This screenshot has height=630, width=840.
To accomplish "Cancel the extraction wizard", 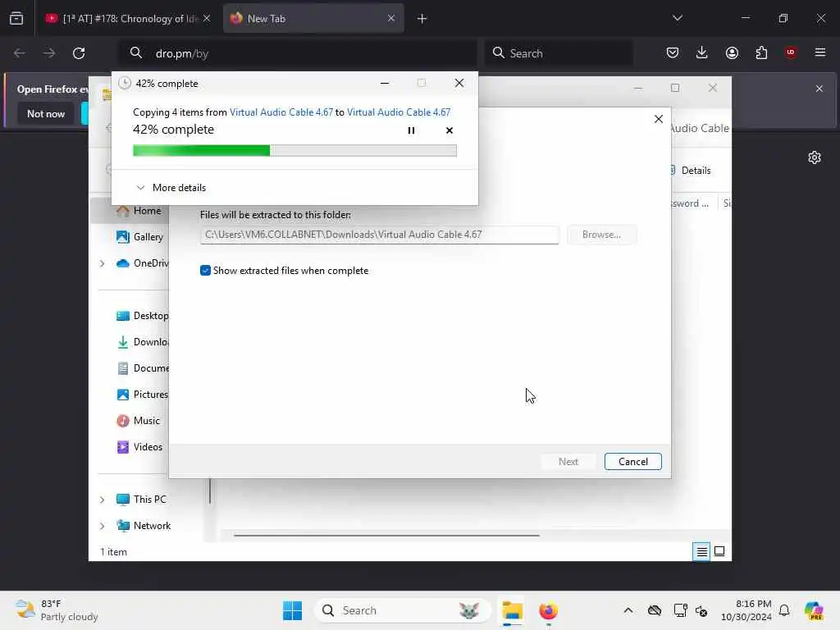I will [632, 461].
